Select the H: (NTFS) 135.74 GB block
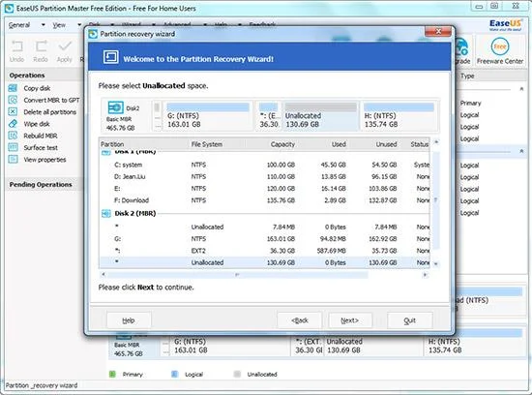 (x=399, y=116)
